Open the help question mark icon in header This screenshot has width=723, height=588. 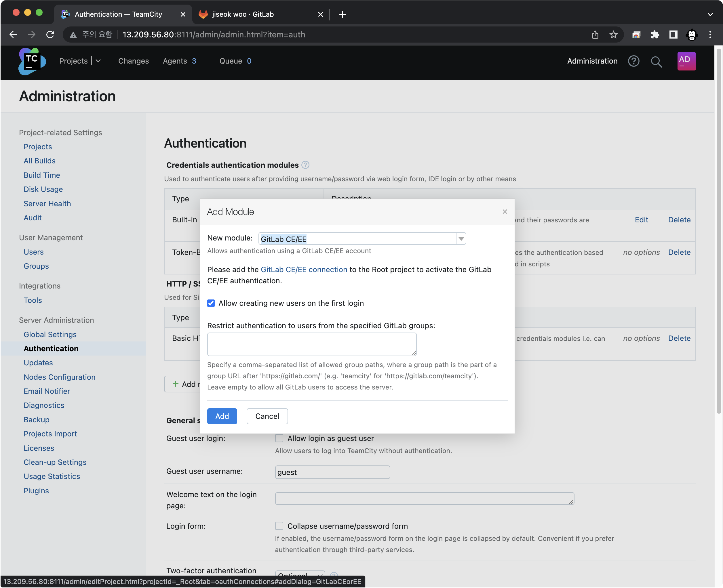pos(633,61)
